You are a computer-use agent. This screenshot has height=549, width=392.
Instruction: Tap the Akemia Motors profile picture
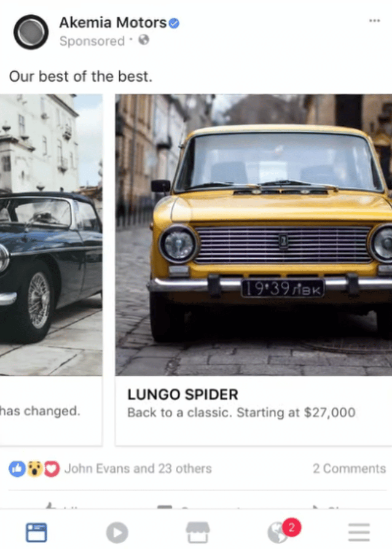[x=31, y=32]
